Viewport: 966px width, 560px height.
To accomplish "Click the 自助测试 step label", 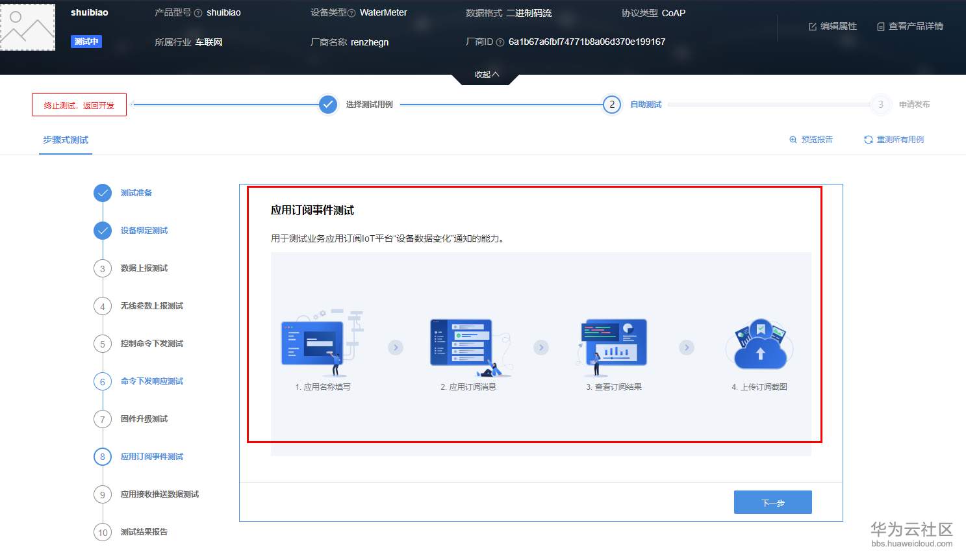I will 646,105.
